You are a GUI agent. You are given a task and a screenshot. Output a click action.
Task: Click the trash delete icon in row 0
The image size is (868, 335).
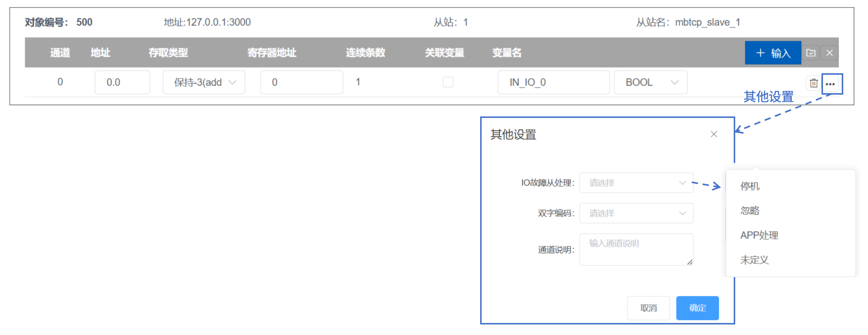click(x=813, y=83)
